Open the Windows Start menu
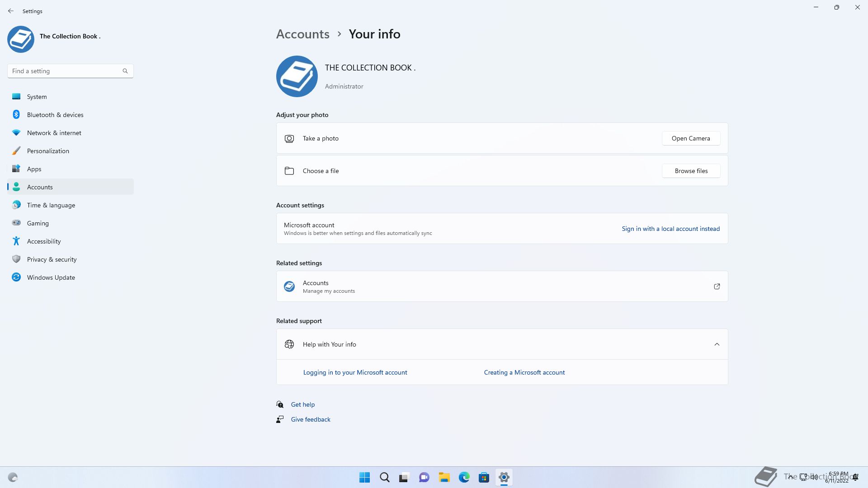 tap(364, 477)
